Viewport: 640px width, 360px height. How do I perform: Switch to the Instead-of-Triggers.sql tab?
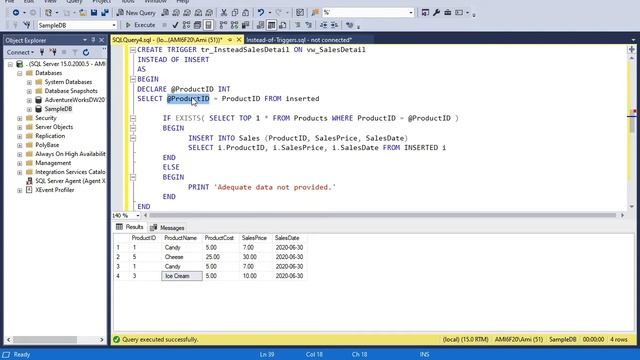click(299, 40)
